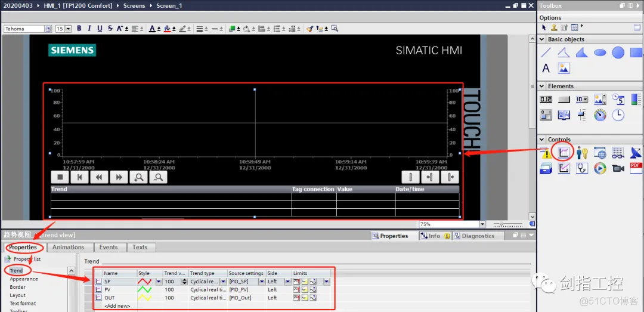
Task: Pick the Gauge element in Toolbox
Action: 600,115
